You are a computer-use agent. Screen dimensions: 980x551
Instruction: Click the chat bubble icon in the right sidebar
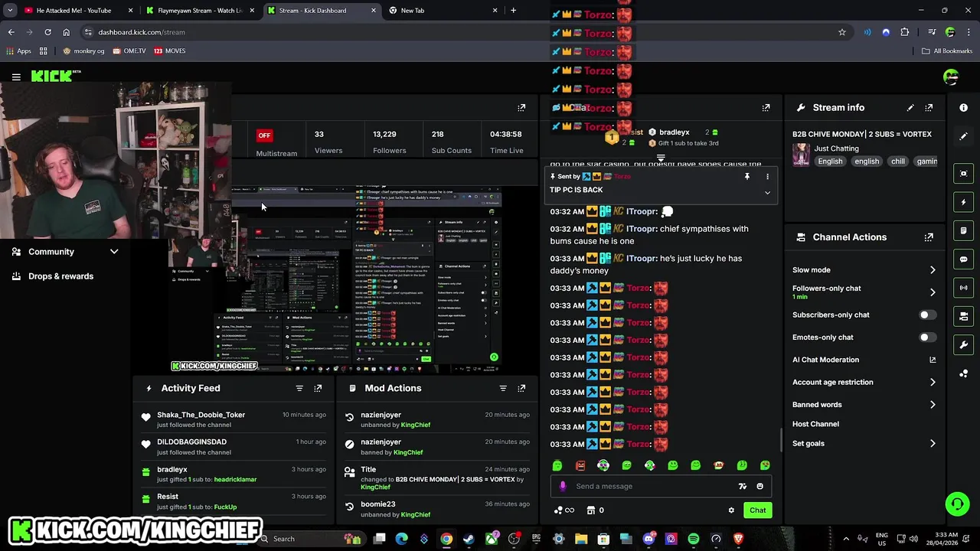coord(963,259)
